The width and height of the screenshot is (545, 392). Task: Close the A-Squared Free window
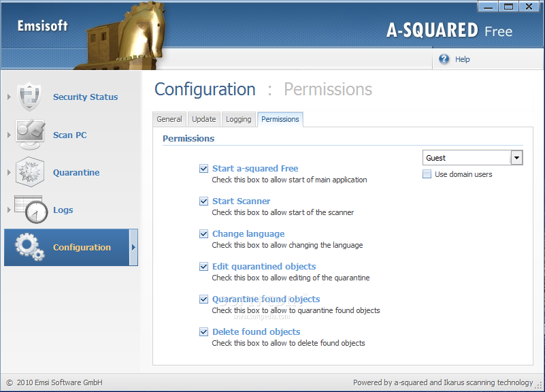point(529,6)
